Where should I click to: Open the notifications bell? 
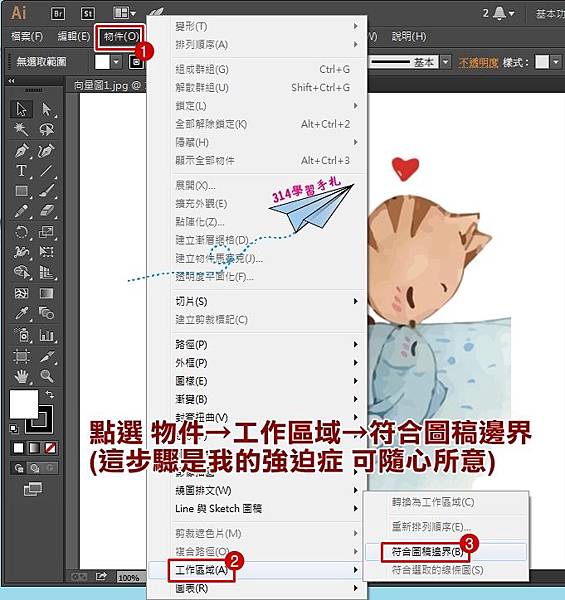(x=499, y=13)
